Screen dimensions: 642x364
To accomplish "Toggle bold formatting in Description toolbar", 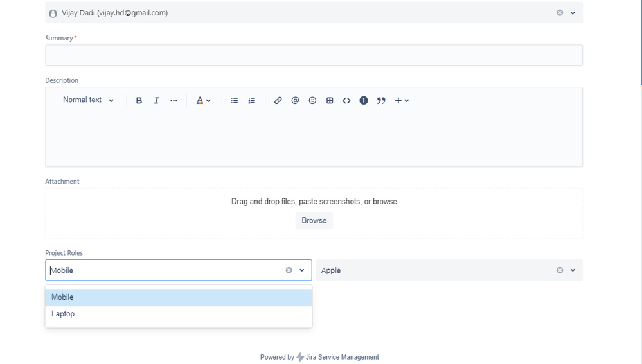I will tap(139, 101).
